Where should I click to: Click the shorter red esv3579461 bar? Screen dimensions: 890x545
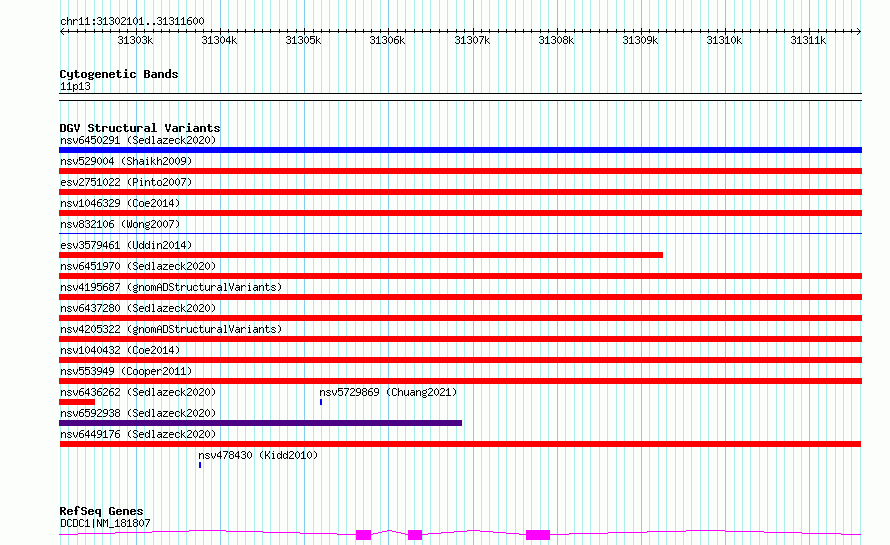[361, 255]
